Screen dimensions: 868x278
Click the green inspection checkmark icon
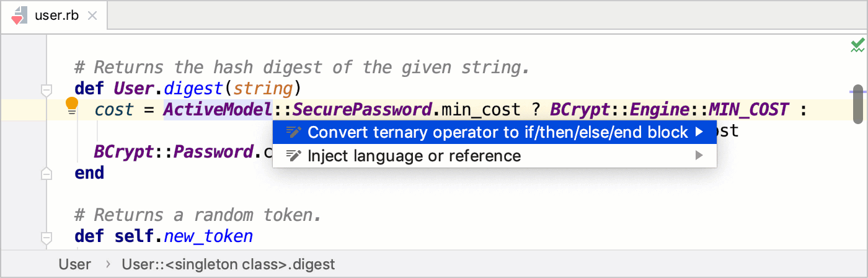[x=857, y=45]
